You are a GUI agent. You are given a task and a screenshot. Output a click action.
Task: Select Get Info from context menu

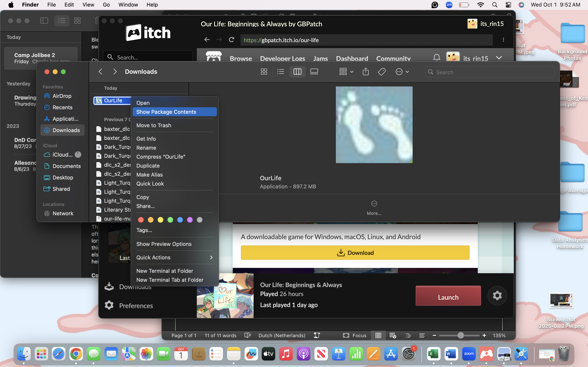tap(146, 139)
